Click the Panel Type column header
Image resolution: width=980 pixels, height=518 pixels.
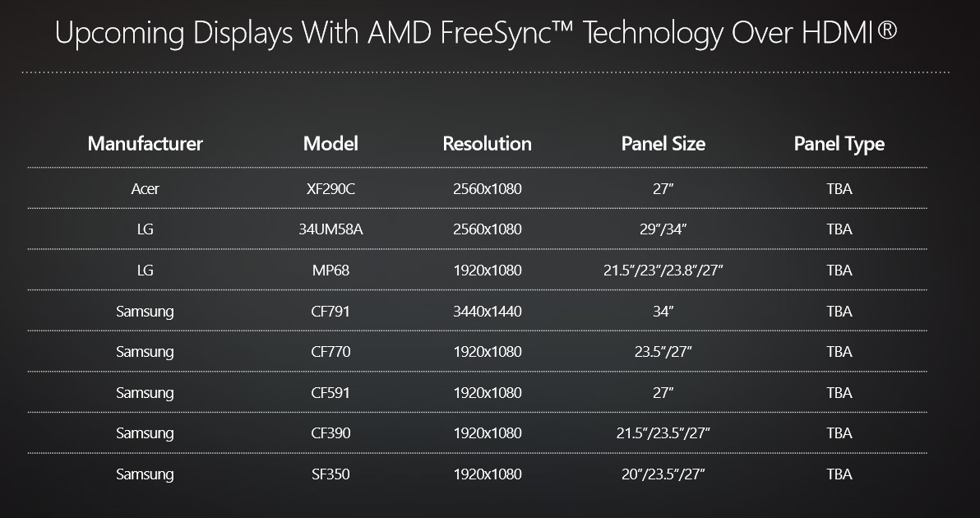coord(839,144)
